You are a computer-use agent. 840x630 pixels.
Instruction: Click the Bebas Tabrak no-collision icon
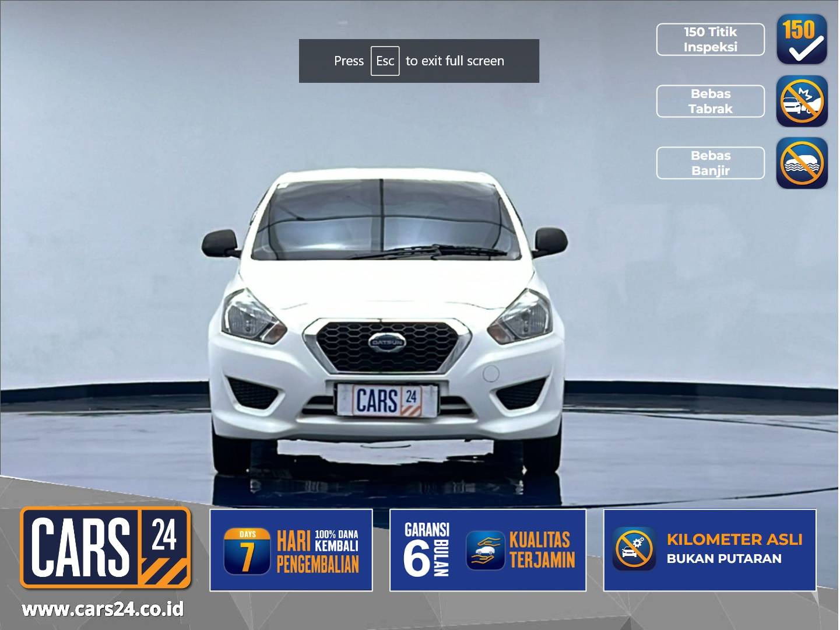[x=802, y=101]
